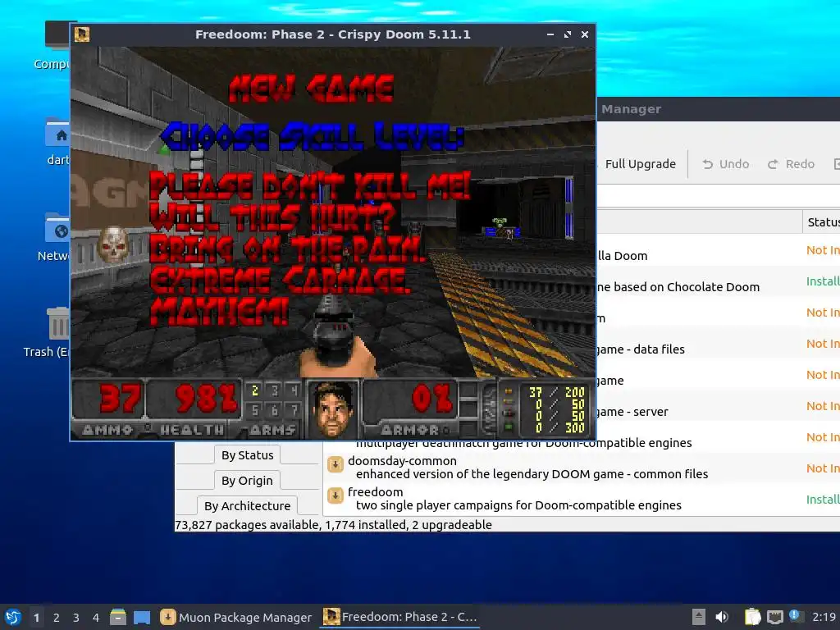
Task: Click the Undo button in Muon
Action: coord(726,164)
